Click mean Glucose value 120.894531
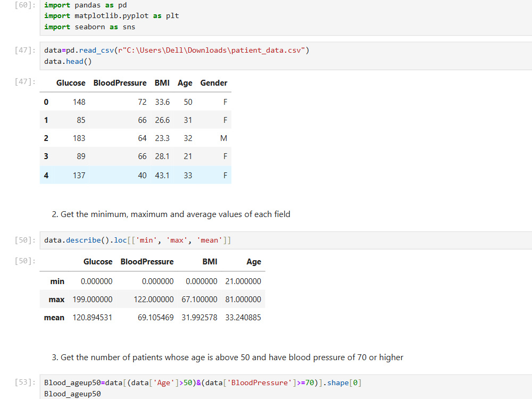 click(92, 318)
